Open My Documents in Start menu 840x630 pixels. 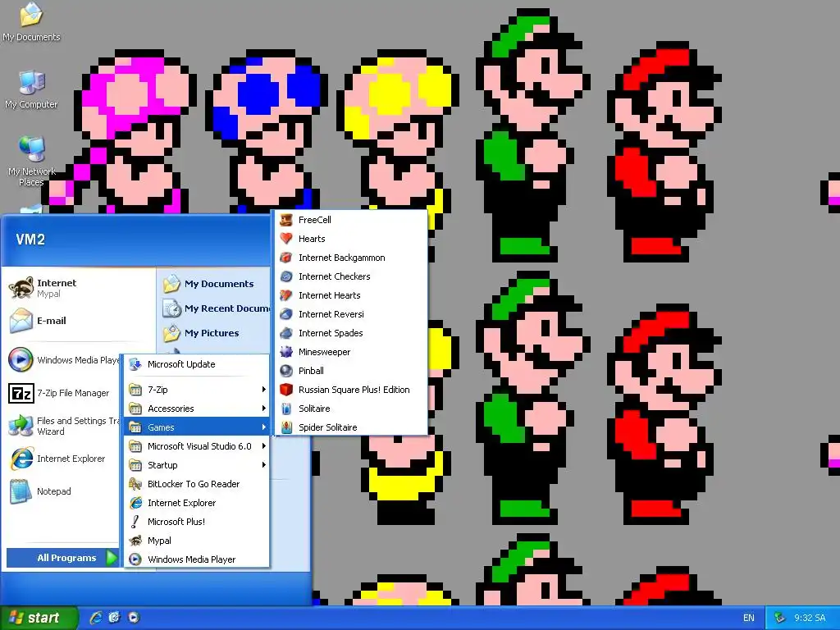pos(214,284)
